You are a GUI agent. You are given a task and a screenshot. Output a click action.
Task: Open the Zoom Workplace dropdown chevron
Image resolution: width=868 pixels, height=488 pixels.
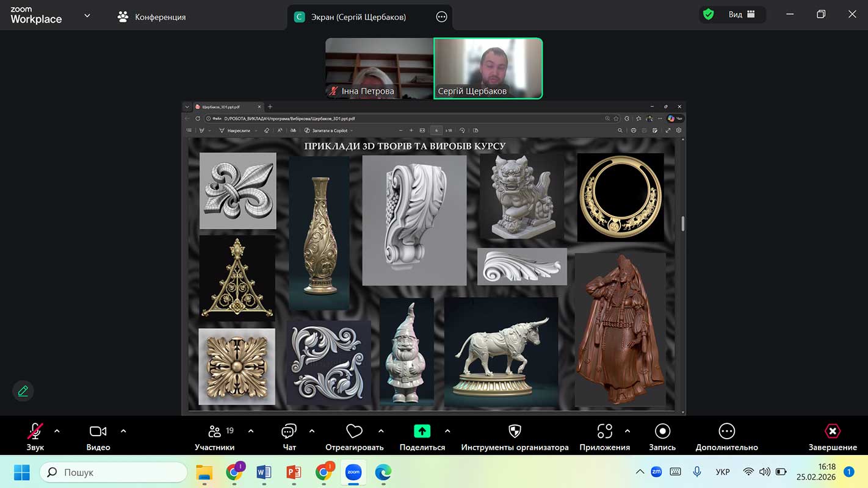point(87,16)
